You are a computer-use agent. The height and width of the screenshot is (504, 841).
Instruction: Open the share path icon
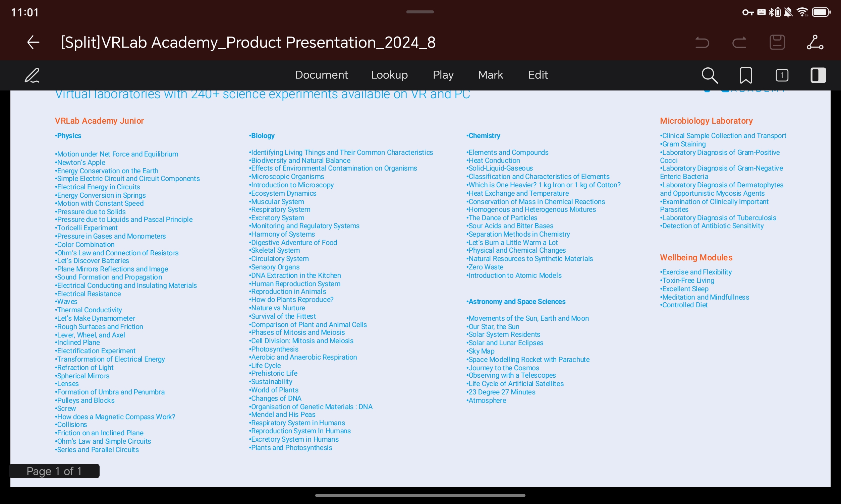[815, 43]
